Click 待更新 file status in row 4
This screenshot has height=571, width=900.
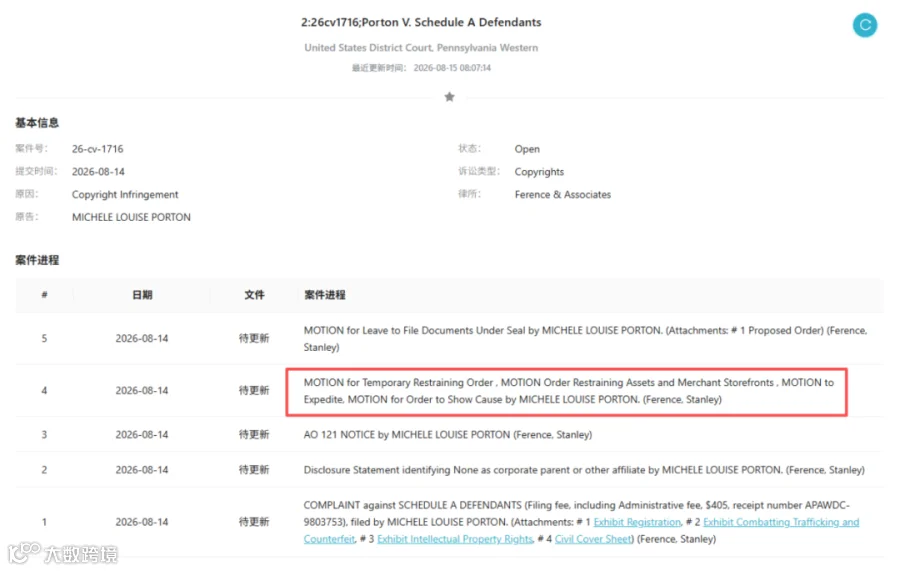(x=254, y=391)
